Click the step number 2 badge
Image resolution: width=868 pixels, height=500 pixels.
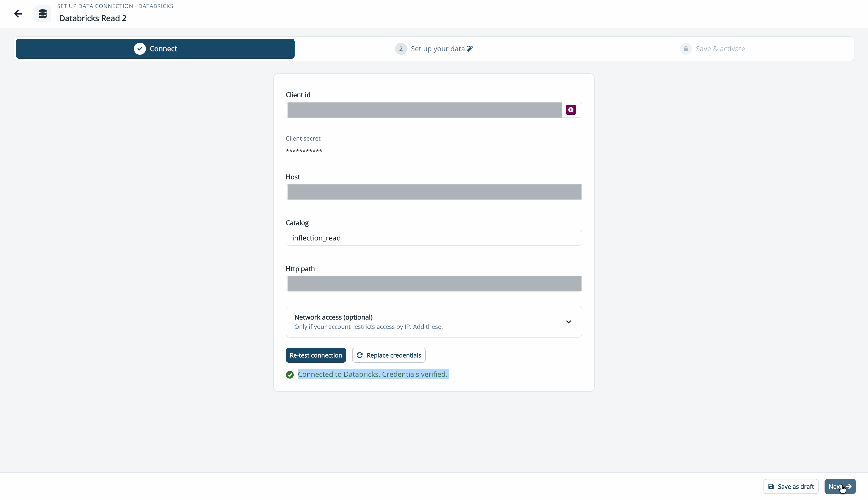(x=401, y=49)
